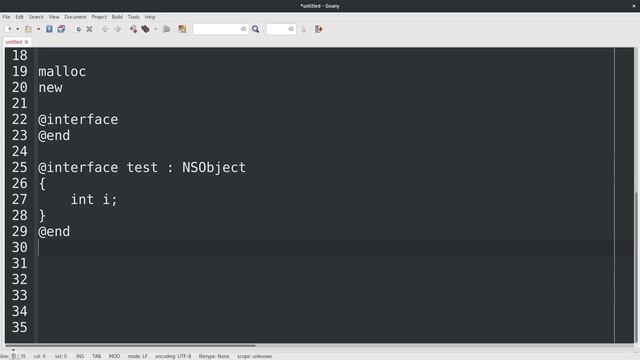Click @end on line 23
Viewport: 640px width, 360px height.
(x=54, y=136)
